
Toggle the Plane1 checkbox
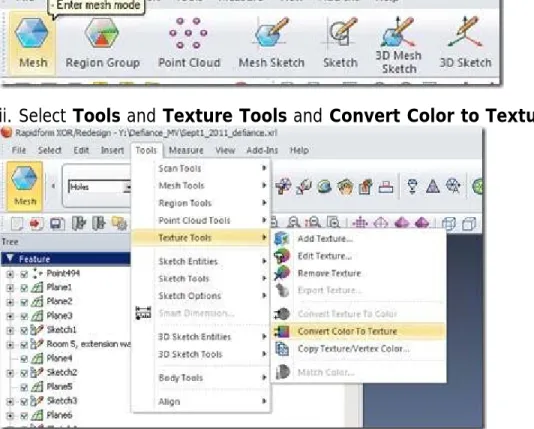point(23,288)
